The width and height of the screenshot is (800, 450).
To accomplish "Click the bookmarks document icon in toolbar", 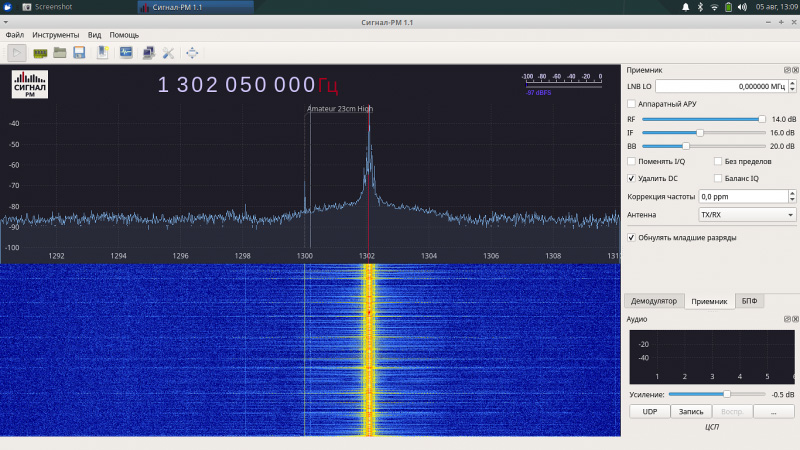I will 103,52.
